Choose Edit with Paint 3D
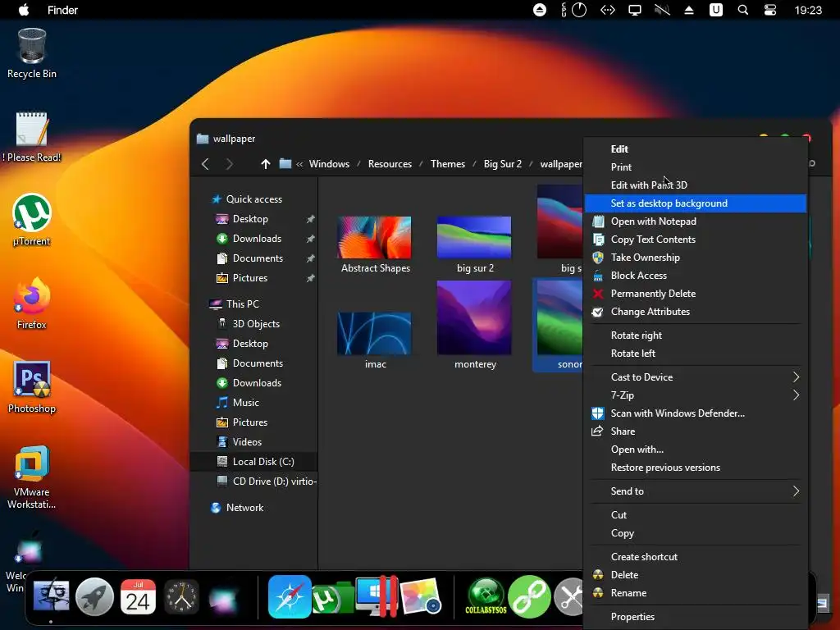This screenshot has width=840, height=630. [696, 185]
